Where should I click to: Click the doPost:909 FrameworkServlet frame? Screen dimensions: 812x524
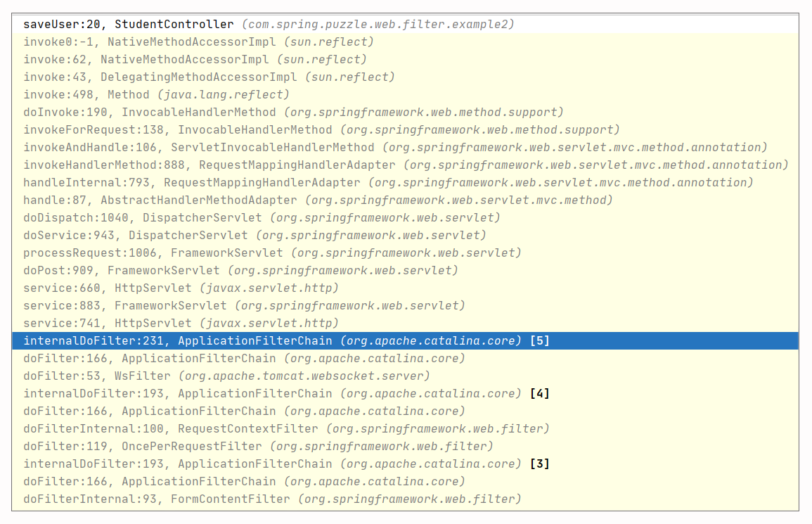click(240, 271)
